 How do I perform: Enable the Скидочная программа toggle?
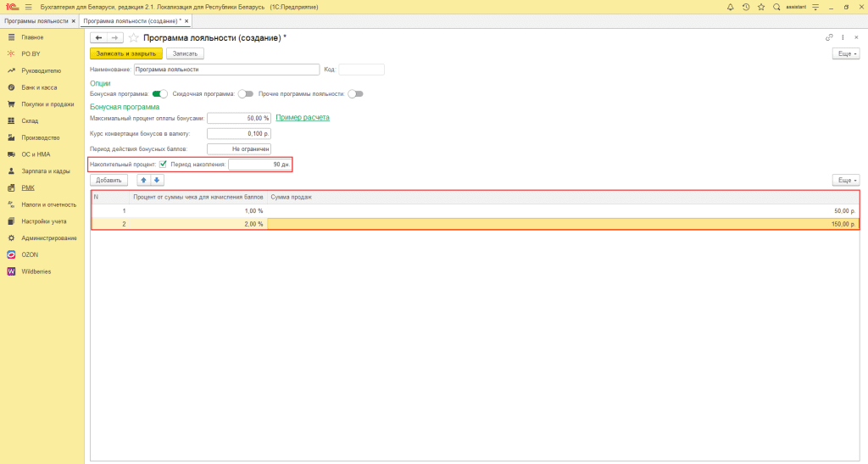coord(246,94)
